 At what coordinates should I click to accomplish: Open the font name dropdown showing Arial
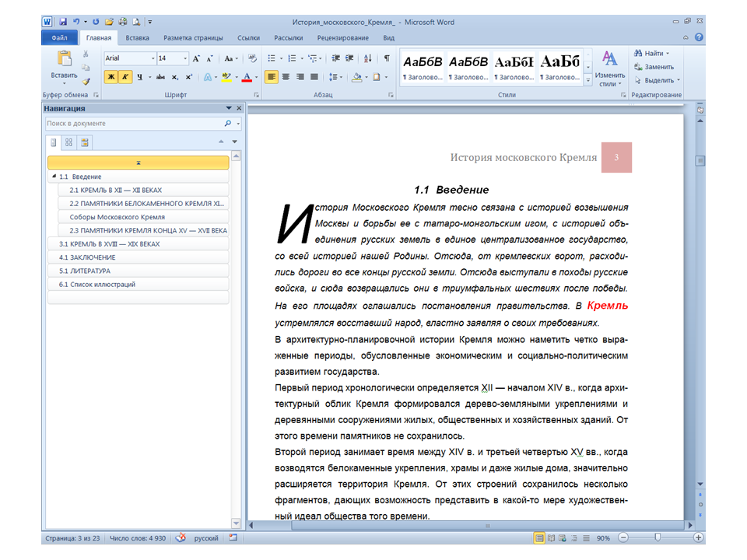(129, 58)
